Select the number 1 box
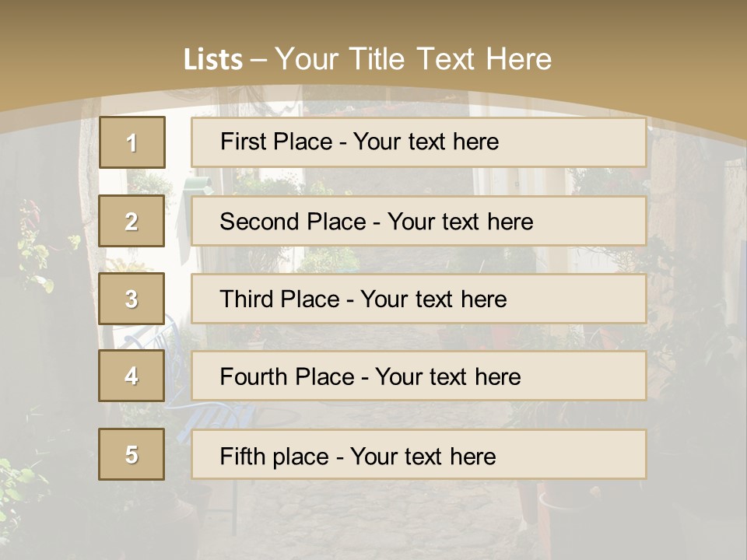The height and width of the screenshot is (560, 747). [x=132, y=142]
